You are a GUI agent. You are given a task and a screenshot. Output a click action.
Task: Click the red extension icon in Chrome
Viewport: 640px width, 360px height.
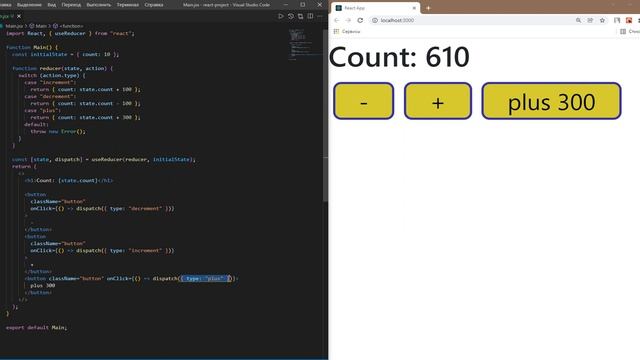(x=629, y=20)
